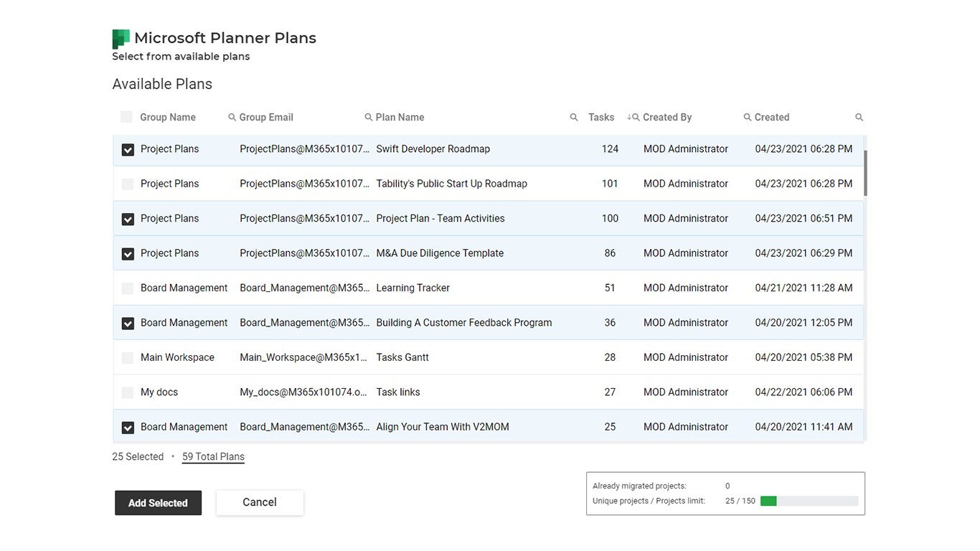Click the search icon left of Created header

click(748, 117)
